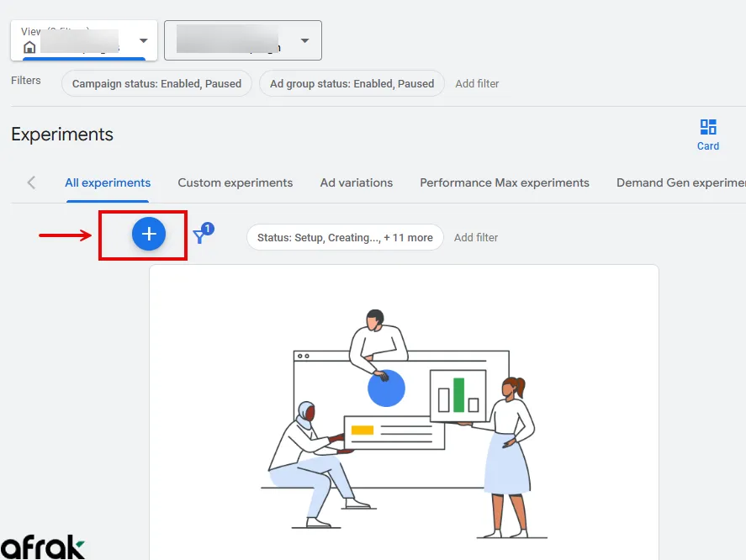Viewport: 746px width, 560px height.
Task: Click the afrak logo watermark
Action: 42,547
